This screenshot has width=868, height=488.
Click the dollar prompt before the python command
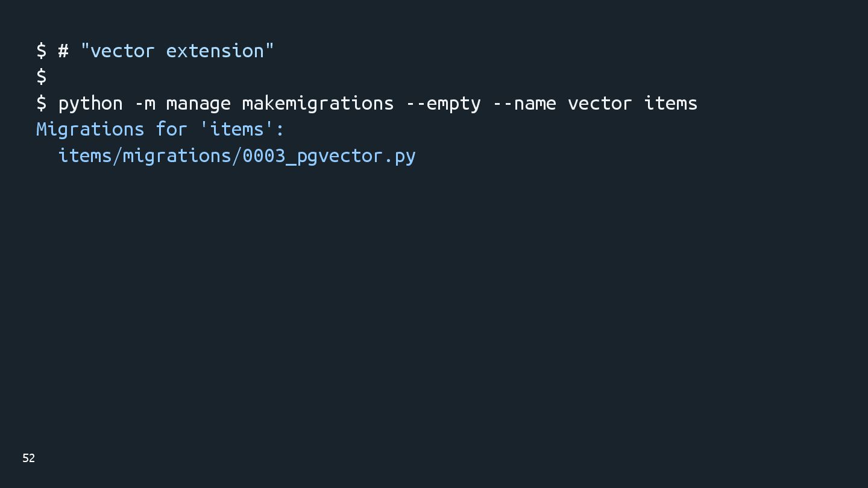(41, 103)
